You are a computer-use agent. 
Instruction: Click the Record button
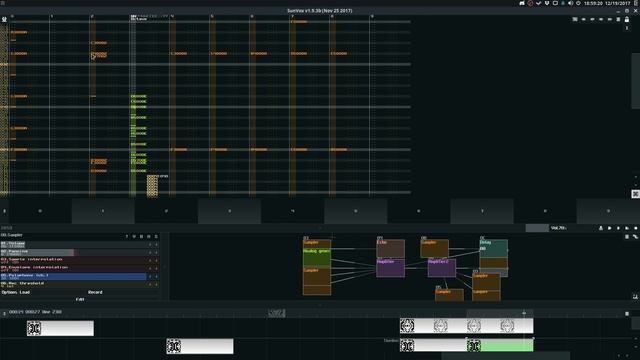click(x=95, y=292)
